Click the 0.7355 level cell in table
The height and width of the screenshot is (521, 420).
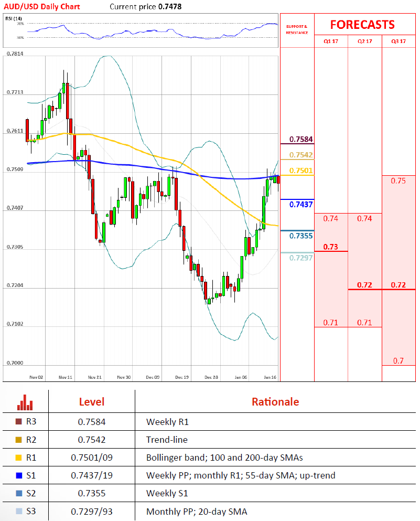tap(92, 494)
